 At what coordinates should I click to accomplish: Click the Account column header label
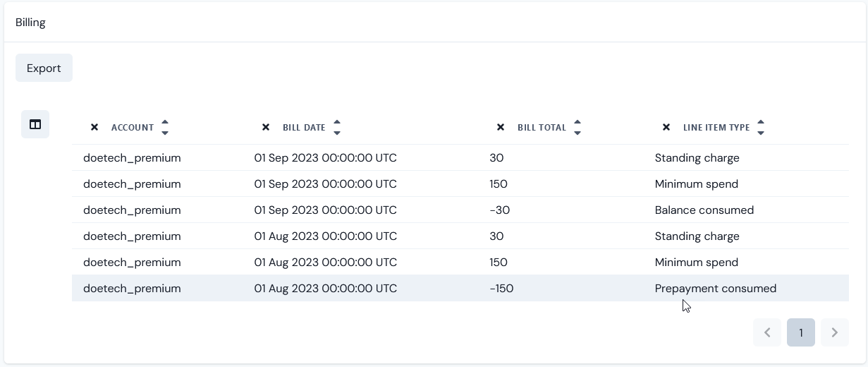(x=133, y=128)
